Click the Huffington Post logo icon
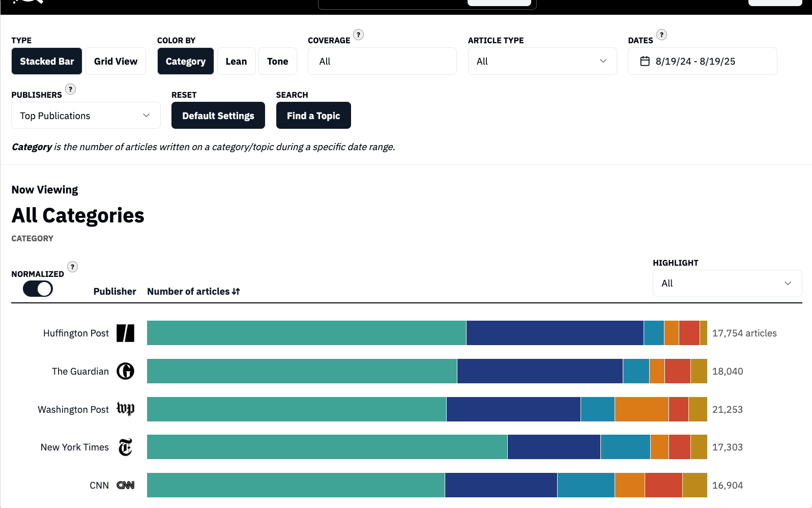812x508 pixels. click(125, 333)
